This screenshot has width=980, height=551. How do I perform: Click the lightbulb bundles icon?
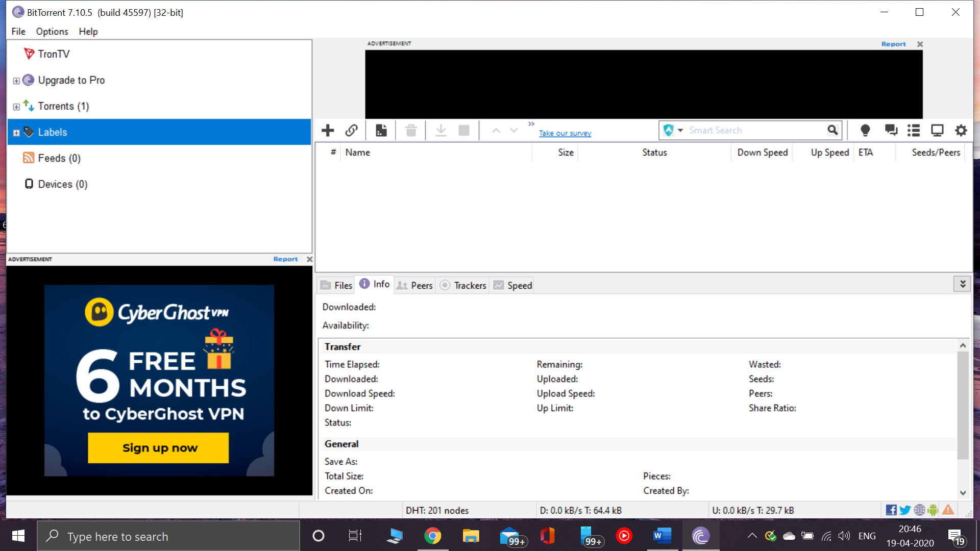click(865, 131)
